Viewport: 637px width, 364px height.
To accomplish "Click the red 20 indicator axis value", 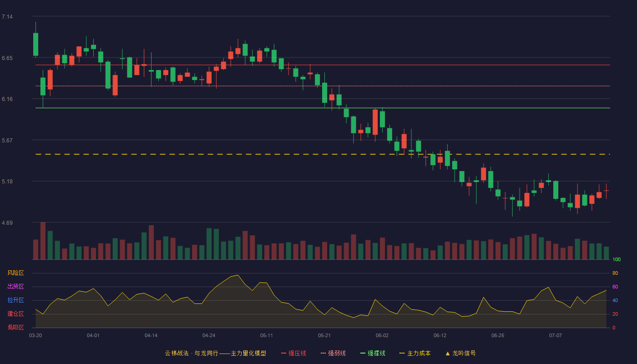I will 615,314.
